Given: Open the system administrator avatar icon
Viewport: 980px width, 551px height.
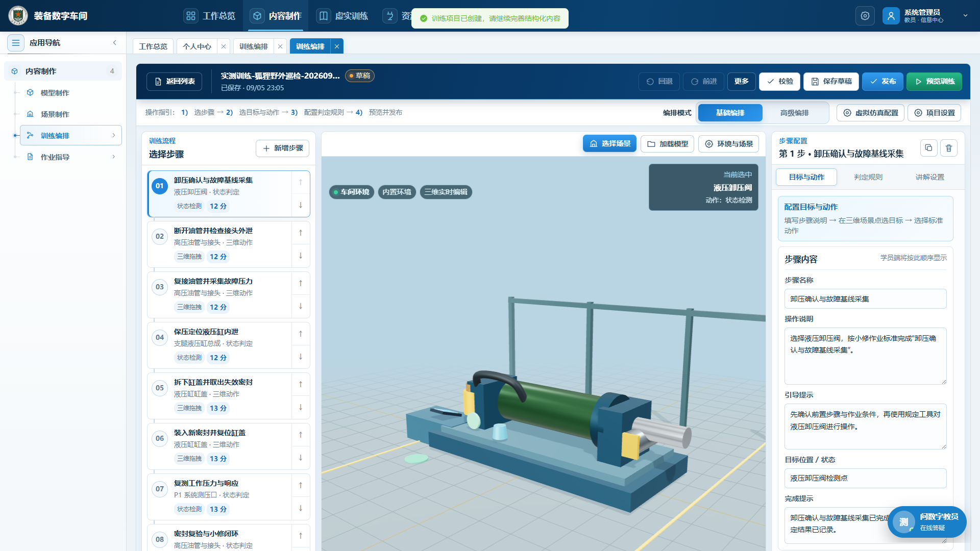Looking at the screenshot, I should (x=891, y=16).
